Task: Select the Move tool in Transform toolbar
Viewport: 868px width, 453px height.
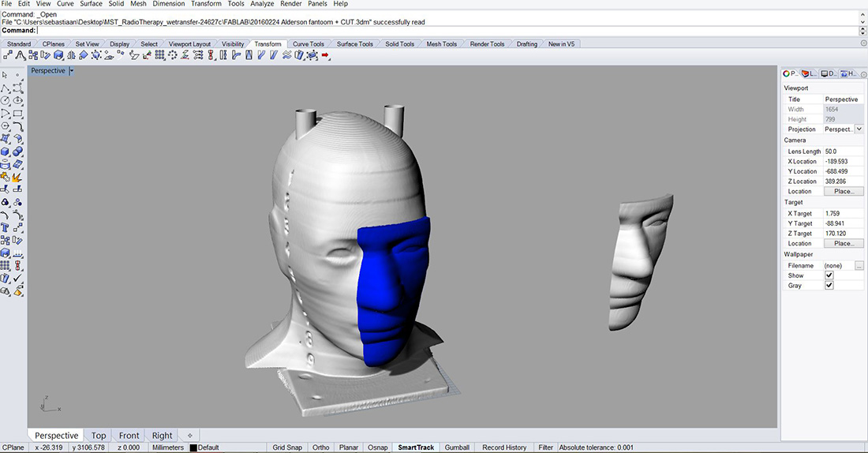Action: click(x=8, y=55)
